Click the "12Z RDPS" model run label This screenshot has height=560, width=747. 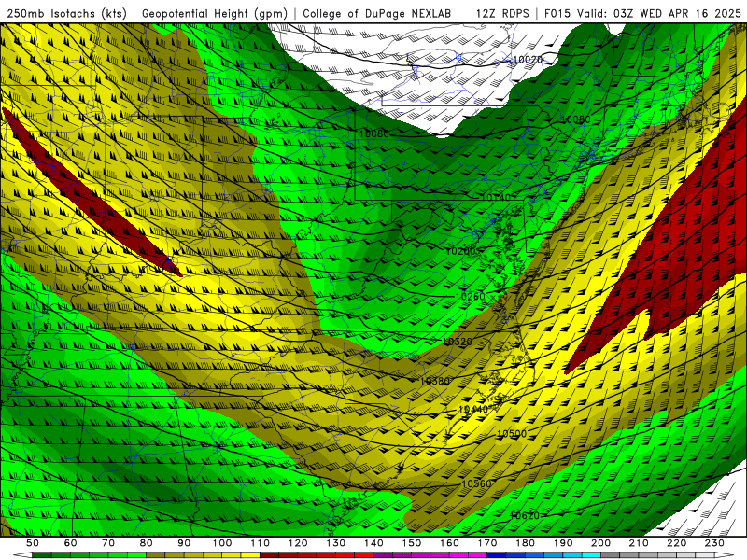click(x=502, y=14)
